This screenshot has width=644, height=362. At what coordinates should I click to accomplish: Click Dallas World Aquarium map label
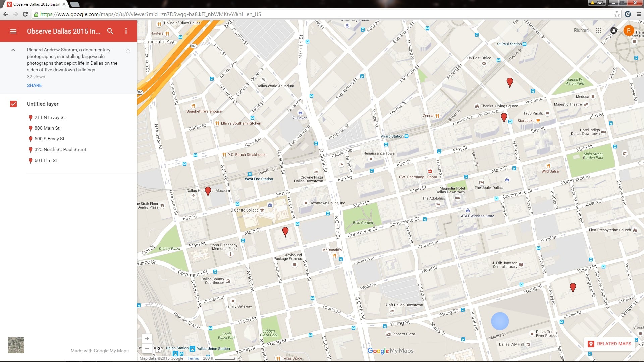tap(275, 86)
